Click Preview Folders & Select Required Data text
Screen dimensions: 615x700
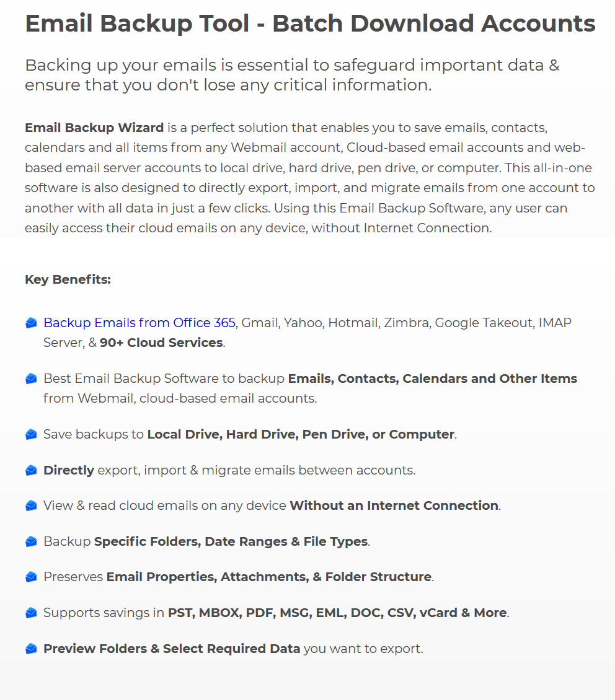(172, 649)
